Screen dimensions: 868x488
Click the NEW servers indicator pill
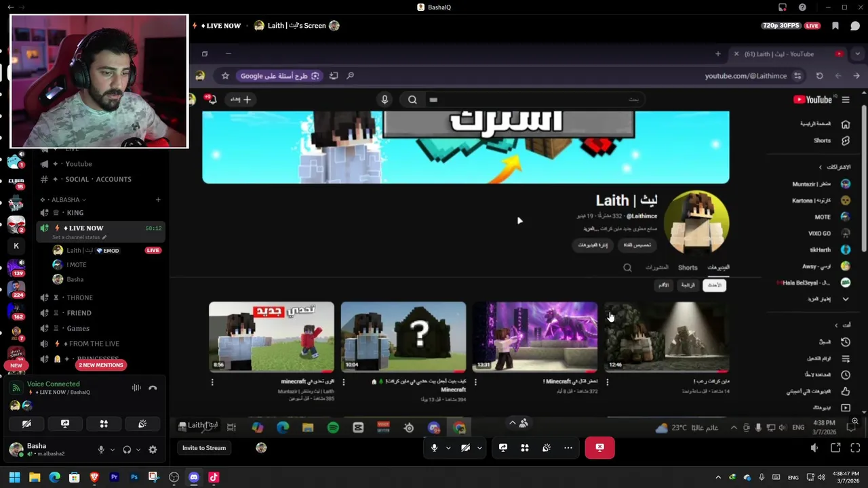pyautogui.click(x=16, y=365)
